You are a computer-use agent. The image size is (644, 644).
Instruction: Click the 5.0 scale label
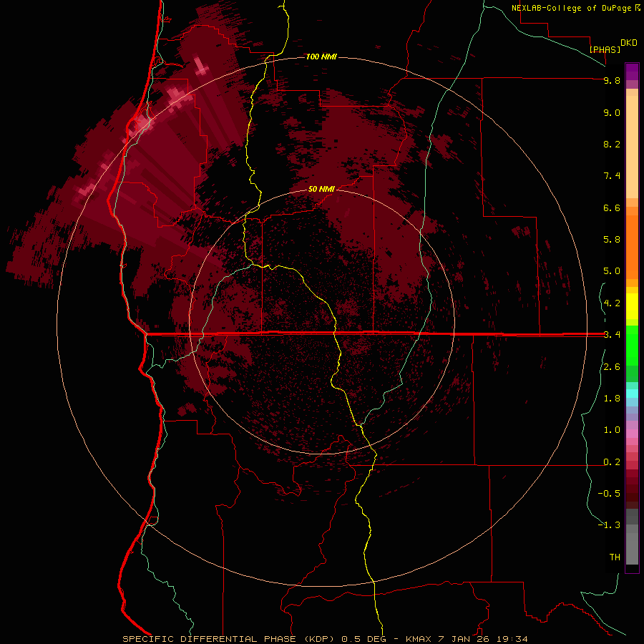coord(612,271)
